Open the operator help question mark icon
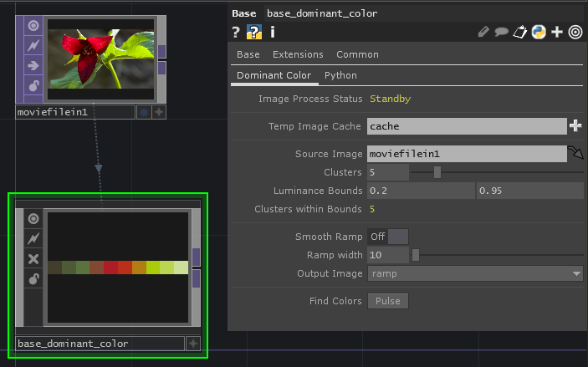This screenshot has height=367, width=588. (x=236, y=33)
